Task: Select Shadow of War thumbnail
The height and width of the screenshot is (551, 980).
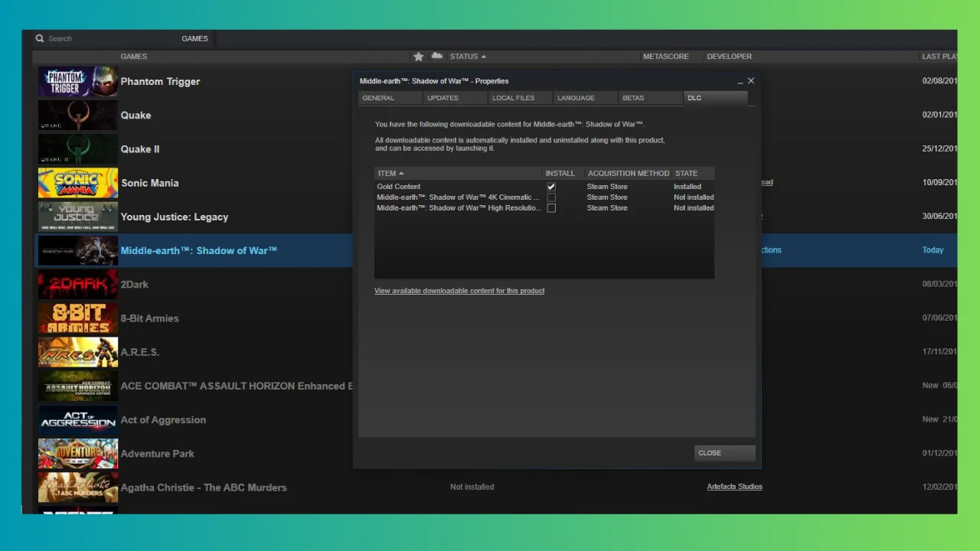Action: coord(78,250)
